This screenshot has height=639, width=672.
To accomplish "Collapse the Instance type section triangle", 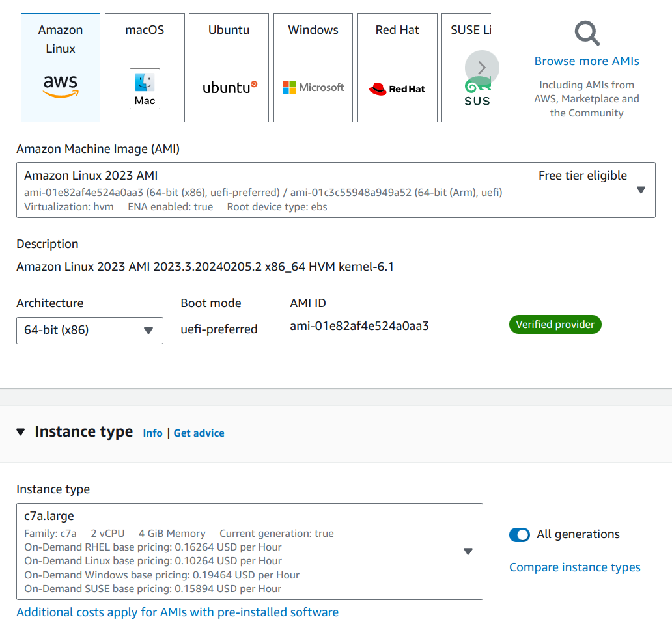I will [21, 432].
